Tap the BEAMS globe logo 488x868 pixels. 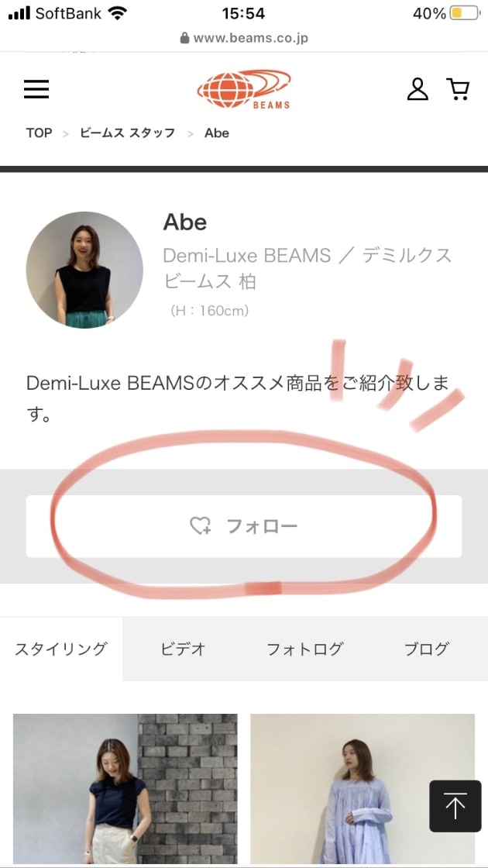pyautogui.click(x=244, y=89)
